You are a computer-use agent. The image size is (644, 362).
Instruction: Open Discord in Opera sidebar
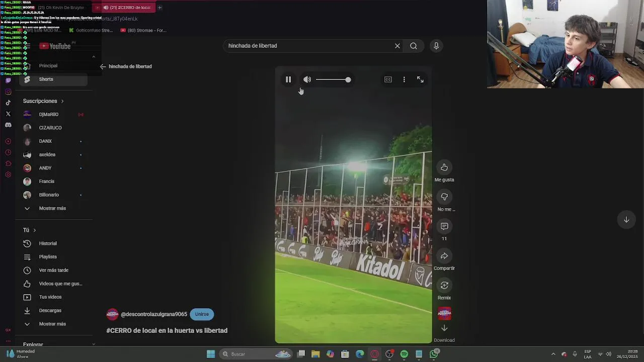pos(8,125)
